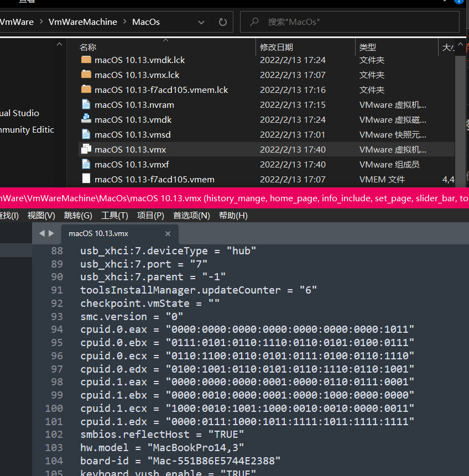This screenshot has height=476, width=469.
Task: Open the 帮助(H) menu
Action: [x=233, y=216]
